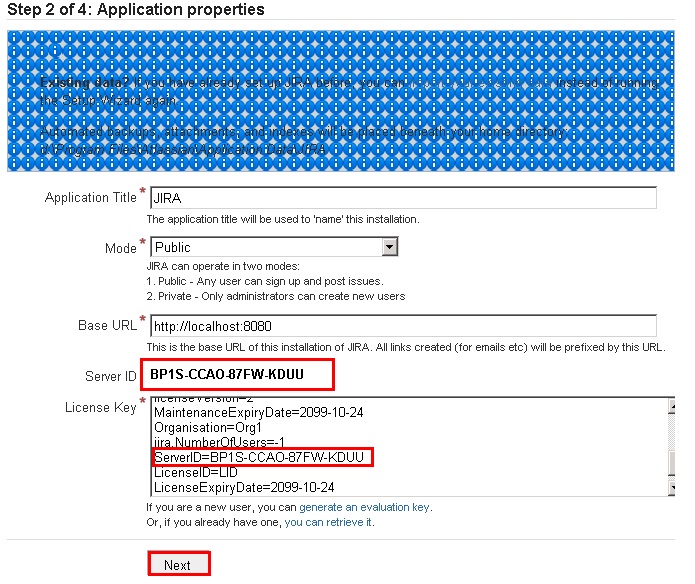The height and width of the screenshot is (584, 695).
Task: Click the License Key scrollbar down arrow
Action: click(672, 488)
